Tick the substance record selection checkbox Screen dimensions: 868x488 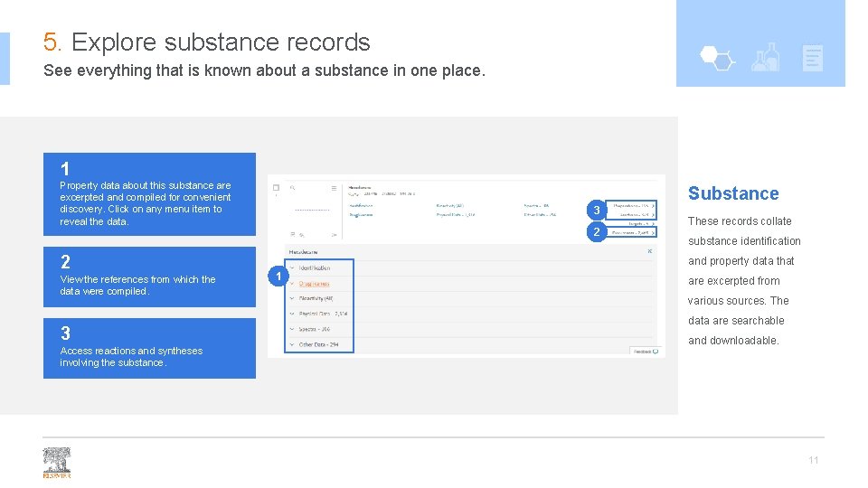277,188
